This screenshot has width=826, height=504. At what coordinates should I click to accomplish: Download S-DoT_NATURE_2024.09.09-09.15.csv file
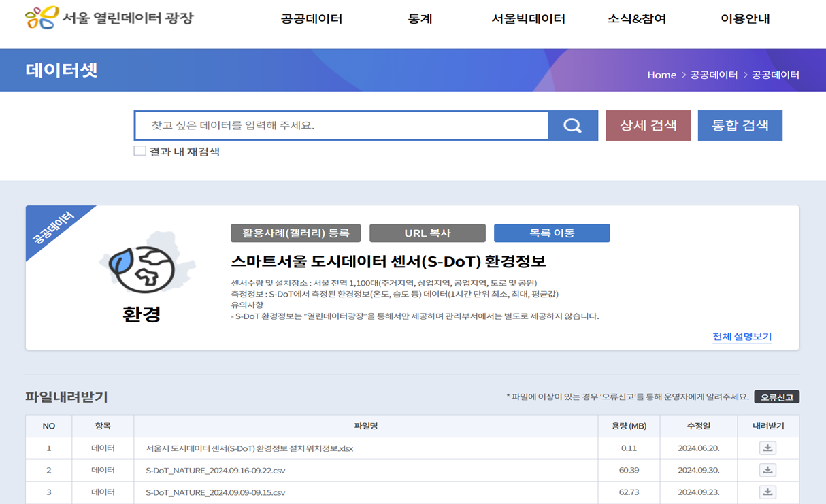click(x=767, y=492)
